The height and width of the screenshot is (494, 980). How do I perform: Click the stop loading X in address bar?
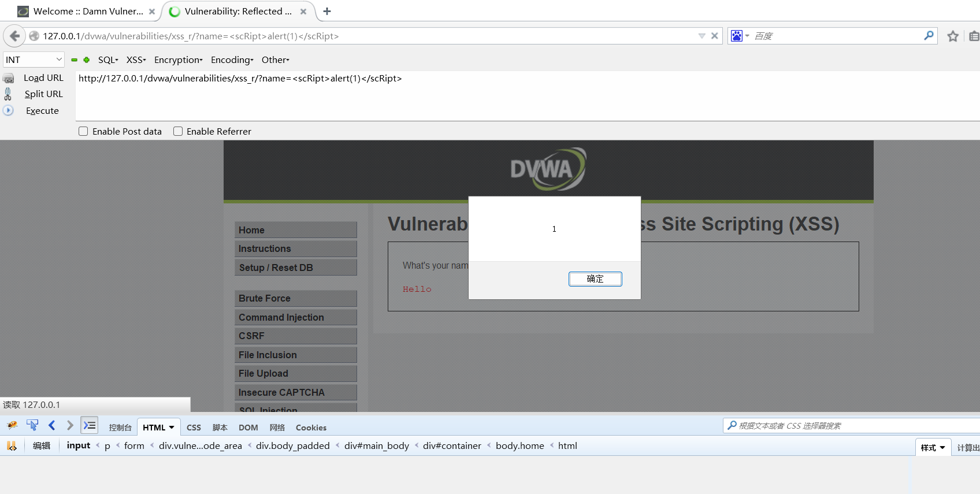click(x=715, y=36)
